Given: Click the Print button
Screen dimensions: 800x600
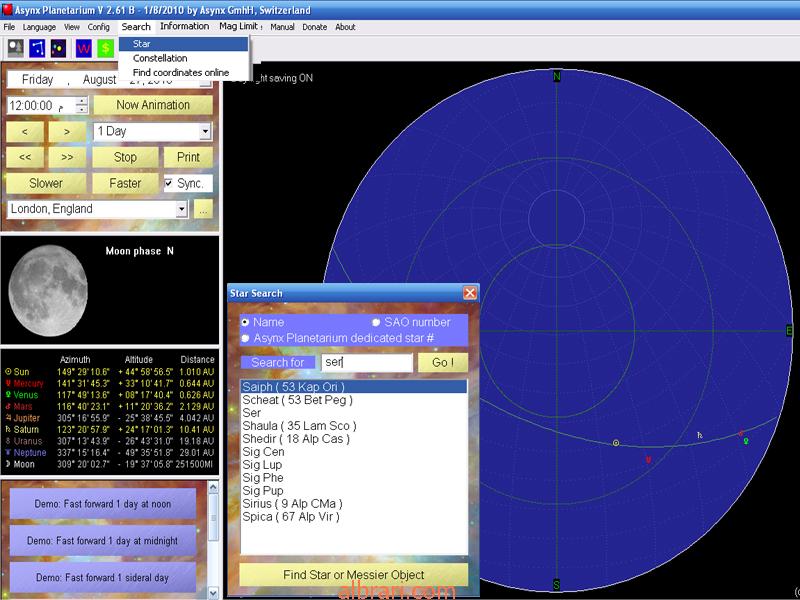Looking at the screenshot, I should [x=188, y=158].
